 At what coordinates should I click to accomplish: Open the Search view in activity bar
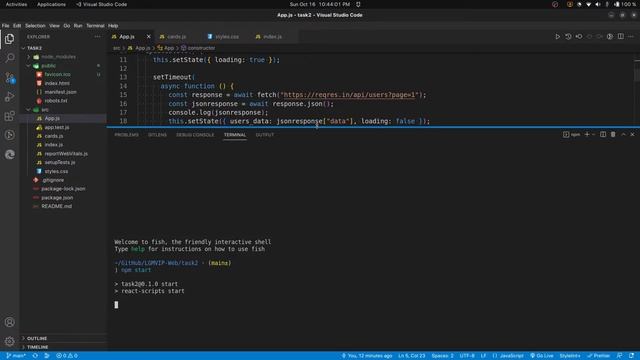[x=9, y=58]
